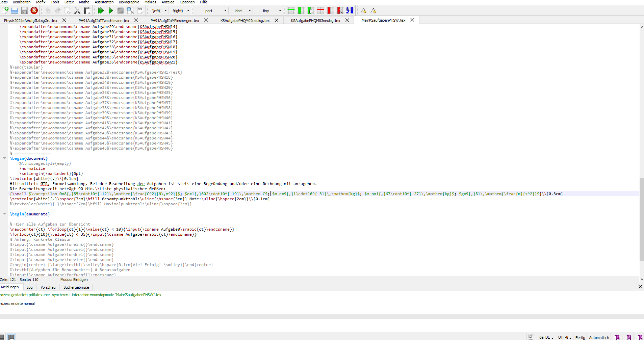Click the new document icon
Image resolution: width=644 pixels, height=340 pixels.
point(5,11)
